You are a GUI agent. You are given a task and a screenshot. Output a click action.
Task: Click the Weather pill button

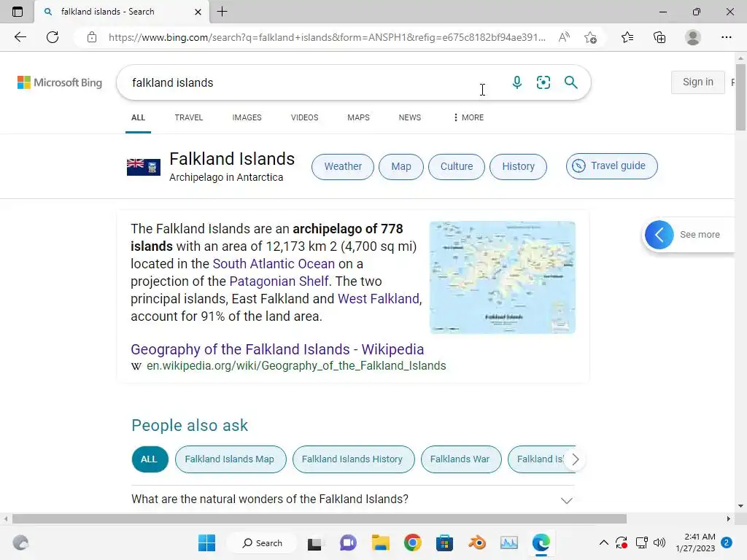pyautogui.click(x=343, y=167)
